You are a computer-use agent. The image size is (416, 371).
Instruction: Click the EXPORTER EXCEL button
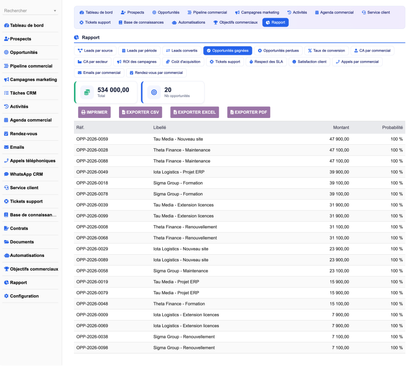tap(195, 112)
